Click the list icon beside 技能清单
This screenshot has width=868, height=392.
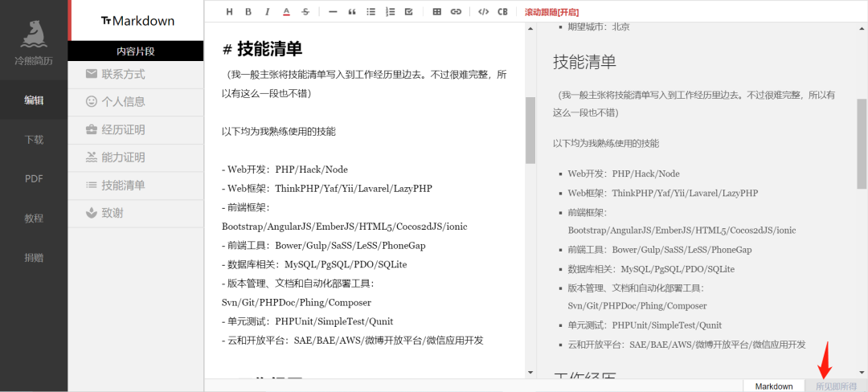click(92, 186)
